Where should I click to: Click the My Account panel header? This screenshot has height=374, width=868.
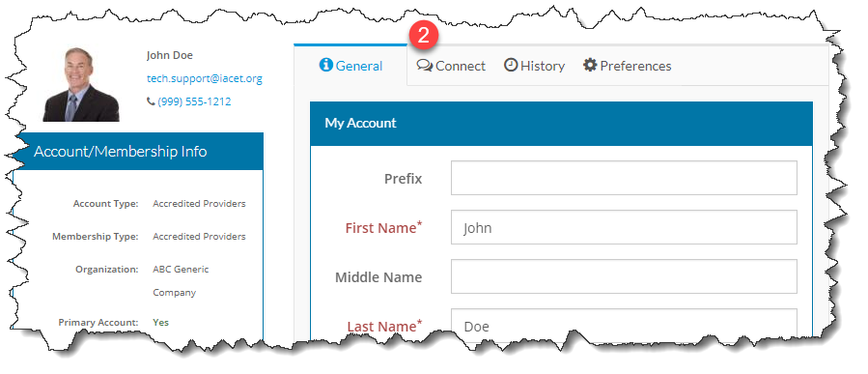point(561,124)
